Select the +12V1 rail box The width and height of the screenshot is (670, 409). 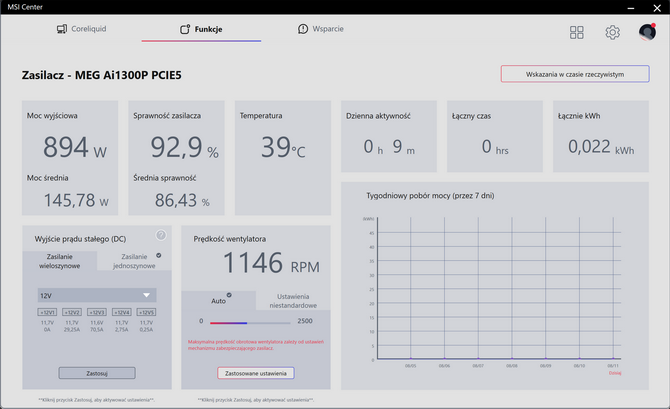pos(47,312)
